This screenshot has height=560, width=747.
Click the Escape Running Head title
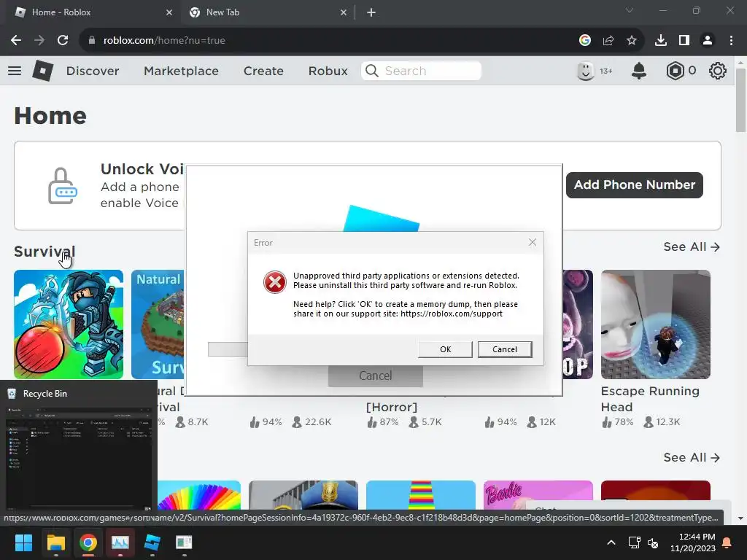[650, 399]
